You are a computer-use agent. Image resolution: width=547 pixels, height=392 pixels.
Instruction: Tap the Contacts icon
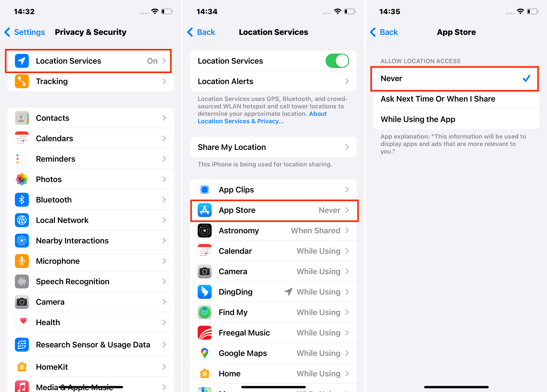(x=22, y=118)
